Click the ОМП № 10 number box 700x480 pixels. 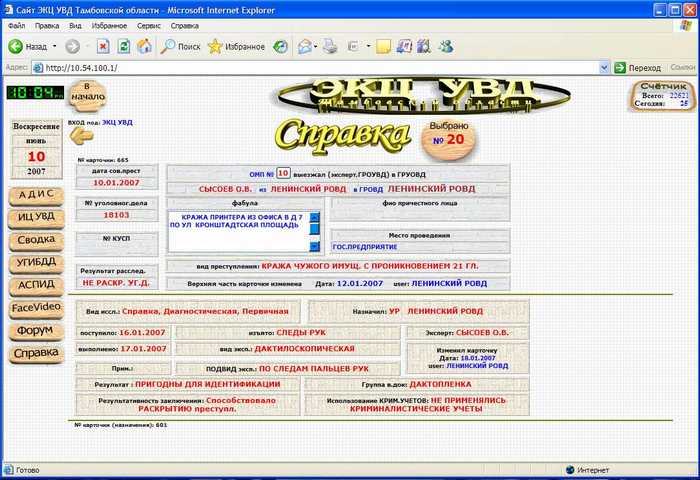283,173
